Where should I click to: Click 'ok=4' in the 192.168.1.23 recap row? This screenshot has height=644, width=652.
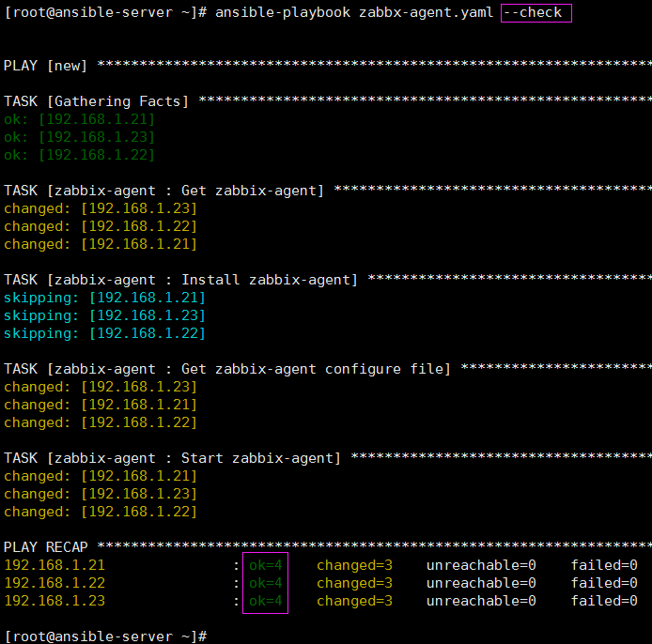coord(265,601)
